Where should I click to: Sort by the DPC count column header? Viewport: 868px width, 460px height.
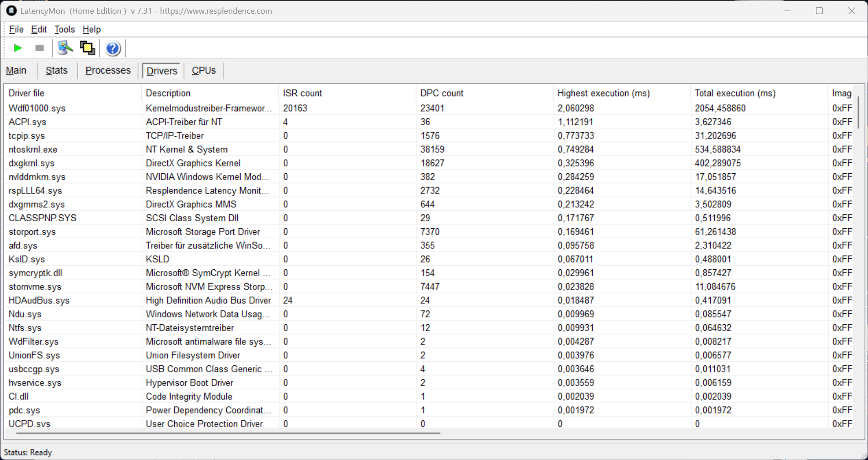coord(441,93)
